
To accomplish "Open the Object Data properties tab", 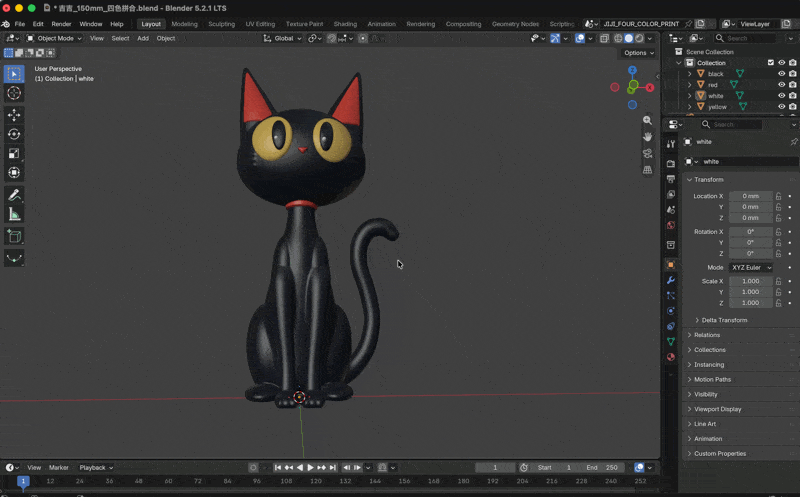I will coord(671,341).
